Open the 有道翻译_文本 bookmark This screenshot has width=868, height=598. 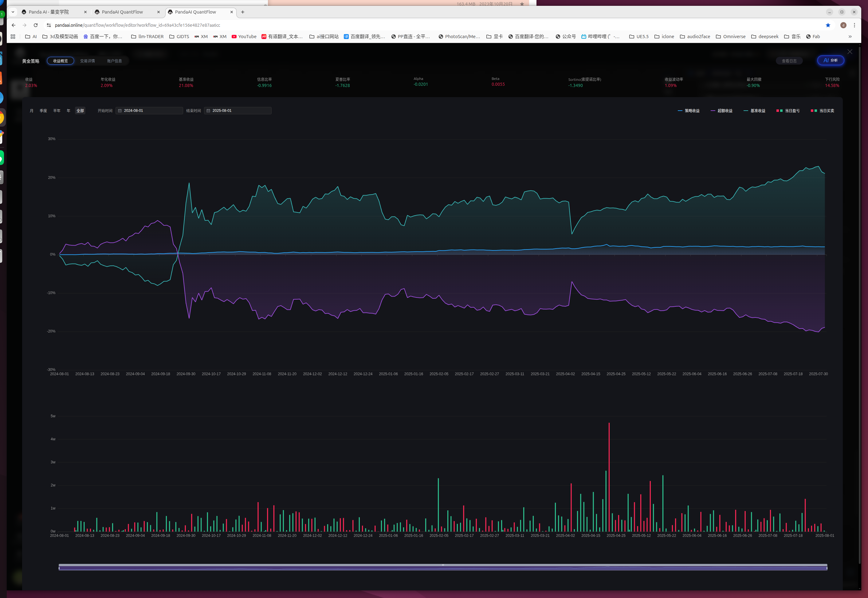click(282, 36)
